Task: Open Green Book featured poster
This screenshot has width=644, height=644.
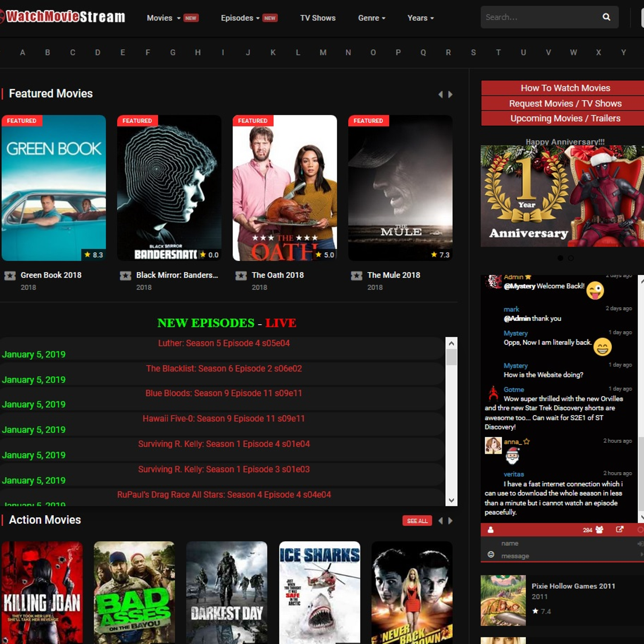Action: coord(54,188)
